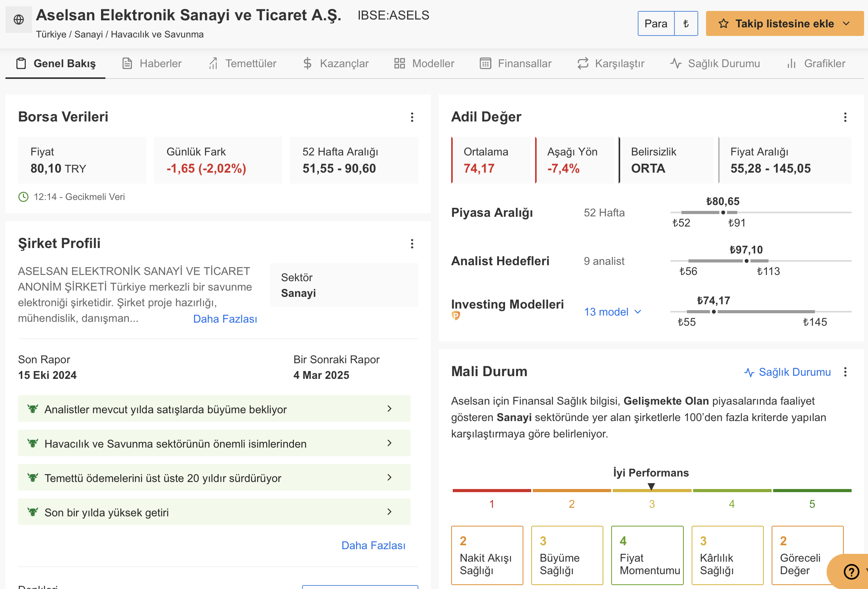Open the Kârlılık Sağlığı score card
Viewport: 868px width, 589px height.
727,555
